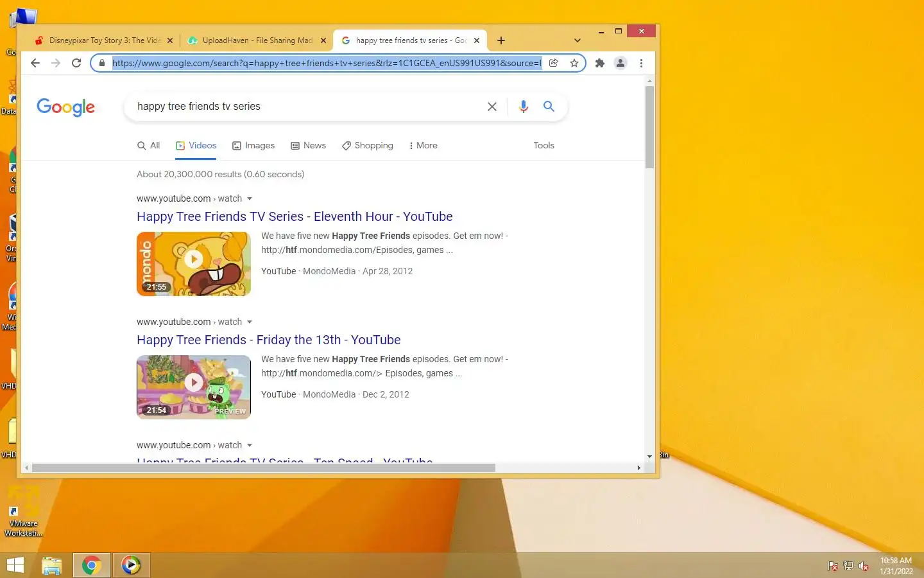Switch to Shopping results
The width and height of the screenshot is (924, 578).
(367, 146)
